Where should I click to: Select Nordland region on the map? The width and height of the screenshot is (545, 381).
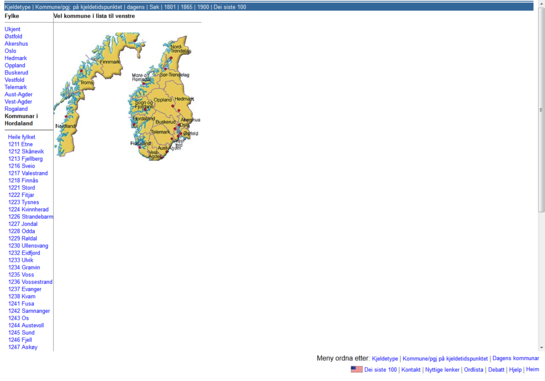click(65, 126)
